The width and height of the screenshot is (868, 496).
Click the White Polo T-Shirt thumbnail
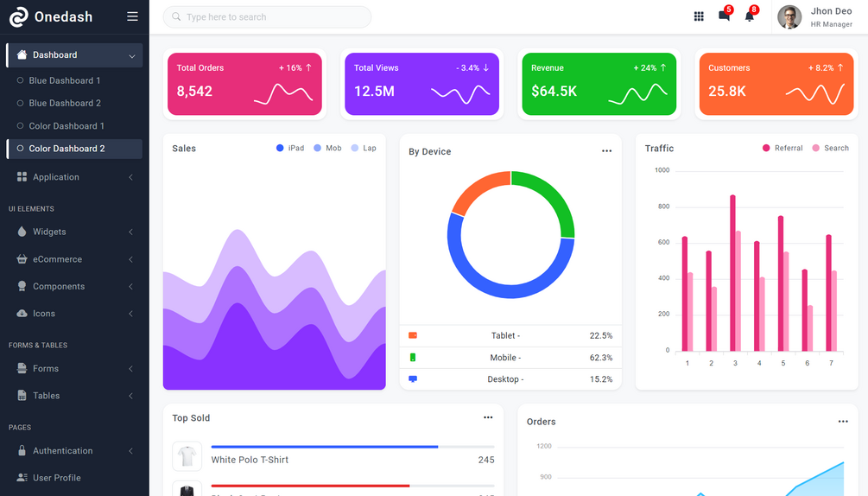[187, 455]
